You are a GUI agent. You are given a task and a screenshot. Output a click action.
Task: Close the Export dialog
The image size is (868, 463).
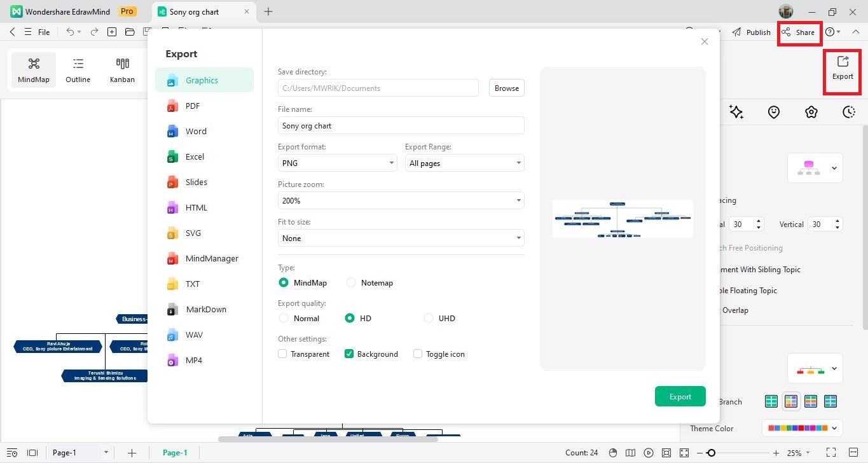click(x=704, y=41)
